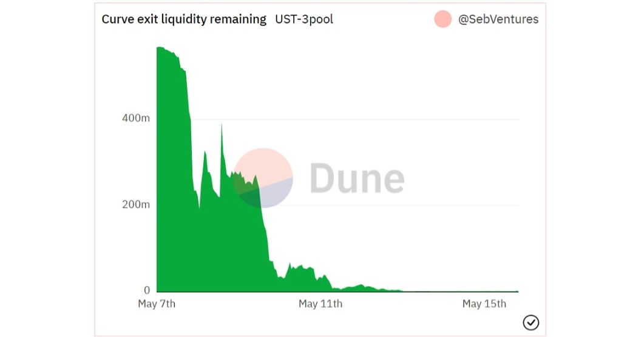Click the tall spike peak near 400m
Image resolution: width=644 pixels, height=337 pixels.
tap(222, 125)
